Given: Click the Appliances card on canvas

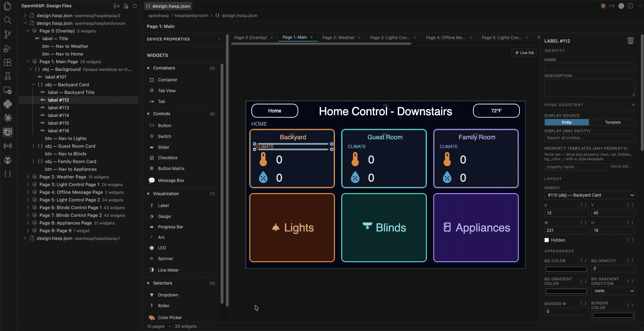Looking at the screenshot, I should 476,228.
